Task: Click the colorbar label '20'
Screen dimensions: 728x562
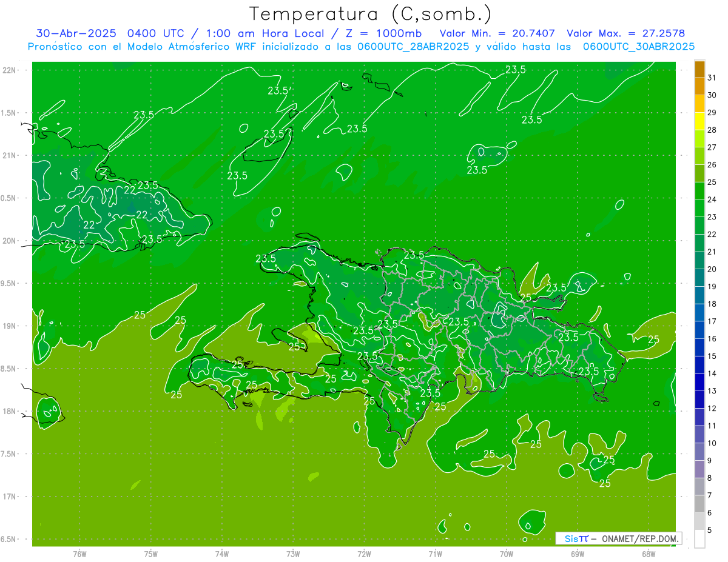Action: click(x=712, y=269)
